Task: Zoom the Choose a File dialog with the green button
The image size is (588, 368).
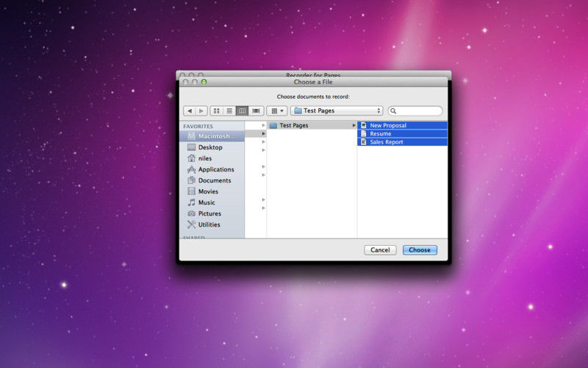Action: (204, 82)
